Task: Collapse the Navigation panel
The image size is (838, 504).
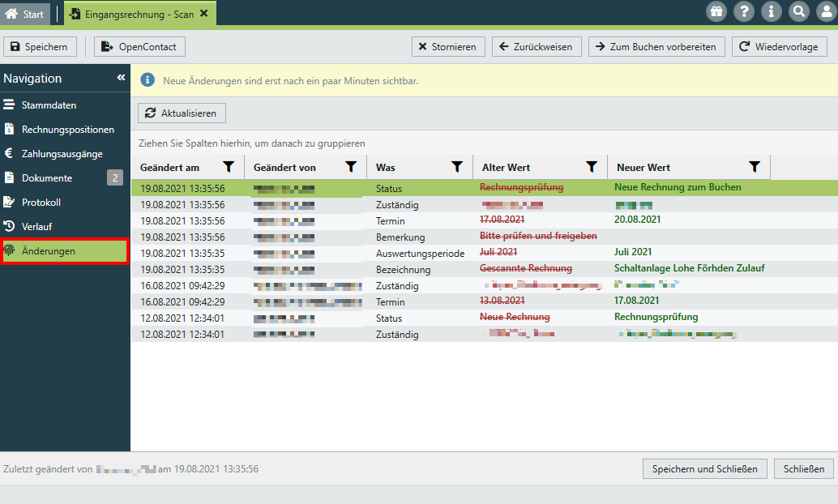Action: tap(121, 78)
